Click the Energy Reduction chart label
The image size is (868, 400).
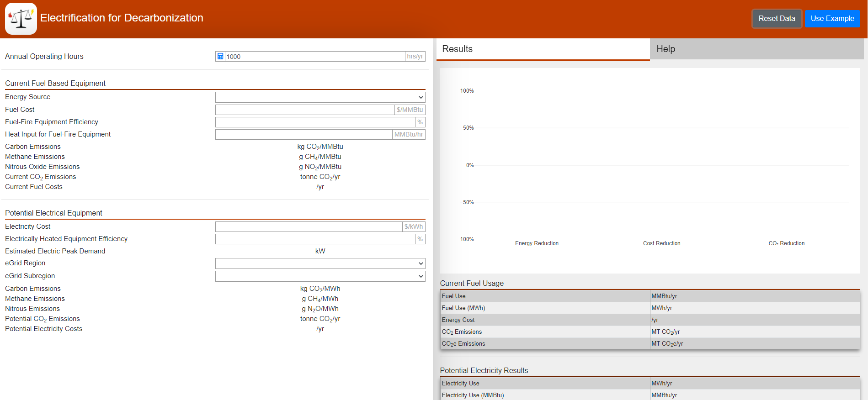coord(537,243)
